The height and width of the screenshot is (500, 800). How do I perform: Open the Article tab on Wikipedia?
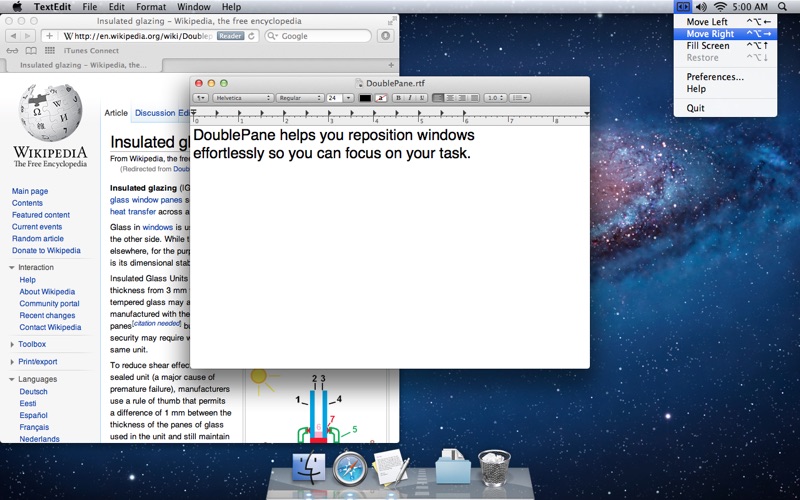116,113
